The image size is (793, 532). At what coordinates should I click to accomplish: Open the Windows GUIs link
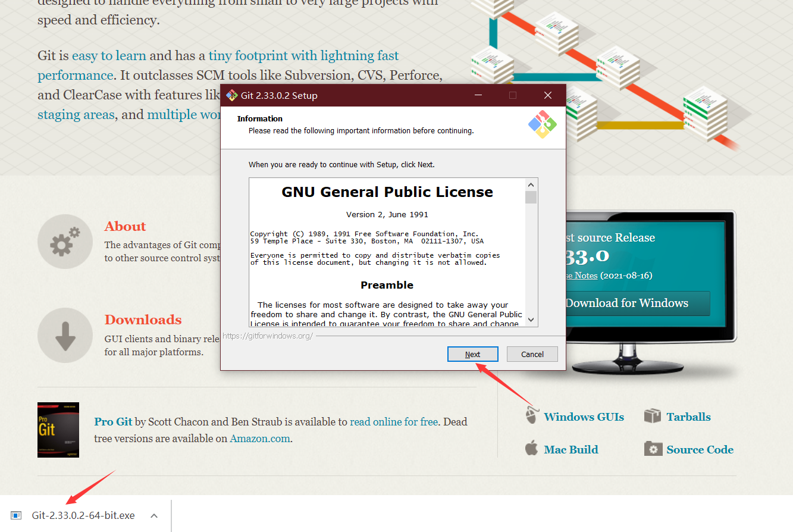point(584,417)
